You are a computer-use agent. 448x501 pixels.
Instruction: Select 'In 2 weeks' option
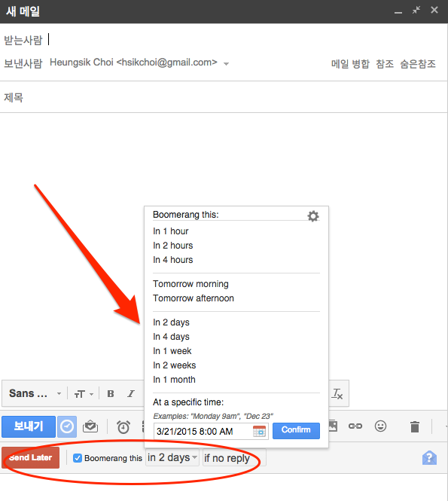click(x=175, y=365)
